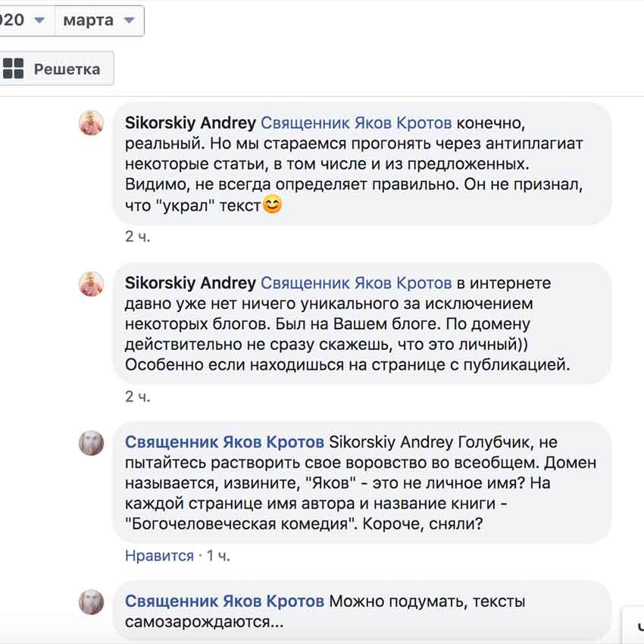Open the partially visible widget at bottom-right corner
The width and height of the screenshot is (644, 644).
(x=633, y=626)
